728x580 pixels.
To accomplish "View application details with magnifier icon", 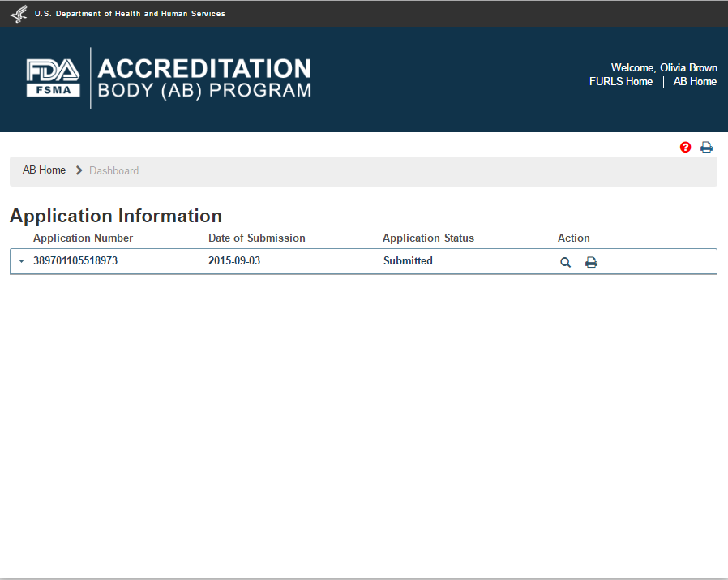I will [565, 262].
